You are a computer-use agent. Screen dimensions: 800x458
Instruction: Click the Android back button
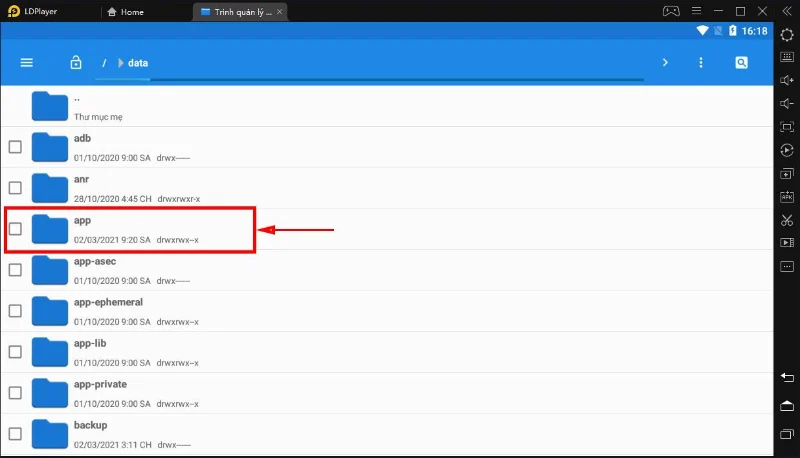click(787, 377)
